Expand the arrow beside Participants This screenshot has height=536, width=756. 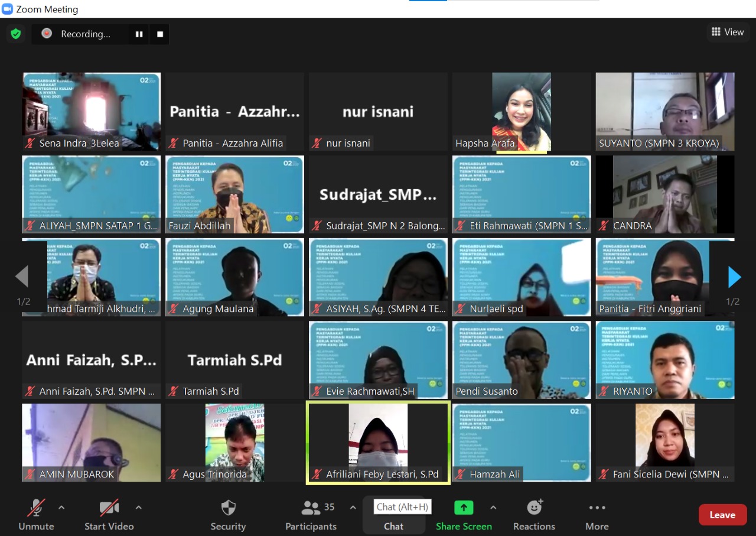(x=353, y=508)
